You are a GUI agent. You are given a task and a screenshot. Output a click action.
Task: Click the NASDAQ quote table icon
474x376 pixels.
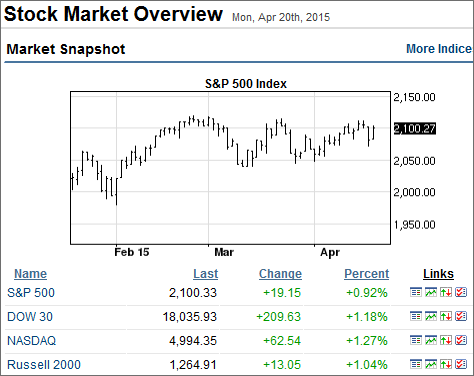click(416, 340)
